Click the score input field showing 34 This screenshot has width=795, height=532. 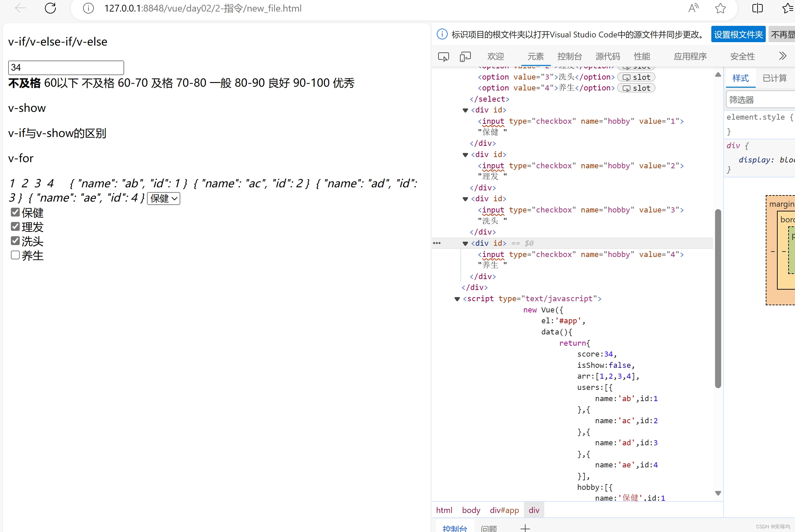point(66,67)
